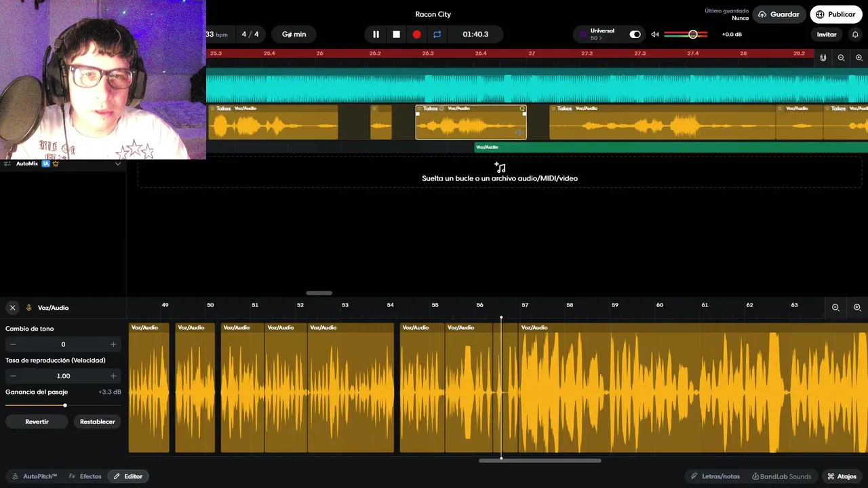Increase Cambio de tono with plus

tap(113, 344)
